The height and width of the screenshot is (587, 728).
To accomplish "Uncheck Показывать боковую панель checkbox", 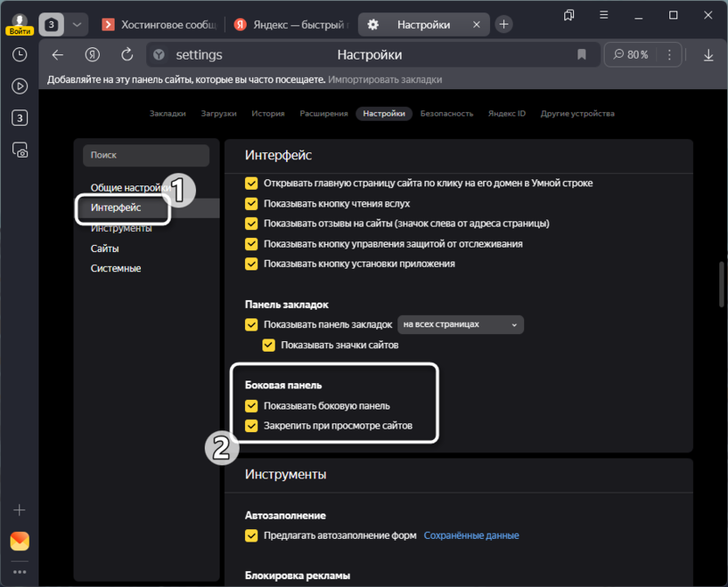I will click(251, 406).
